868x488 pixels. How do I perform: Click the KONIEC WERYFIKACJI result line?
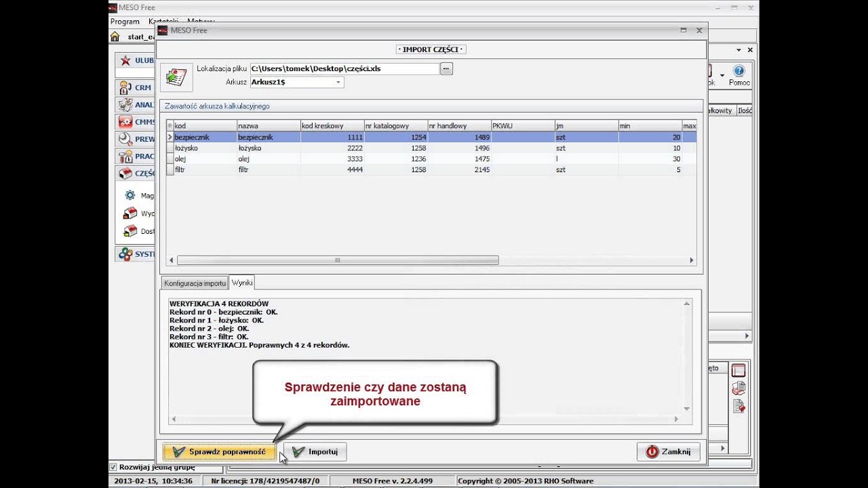259,345
